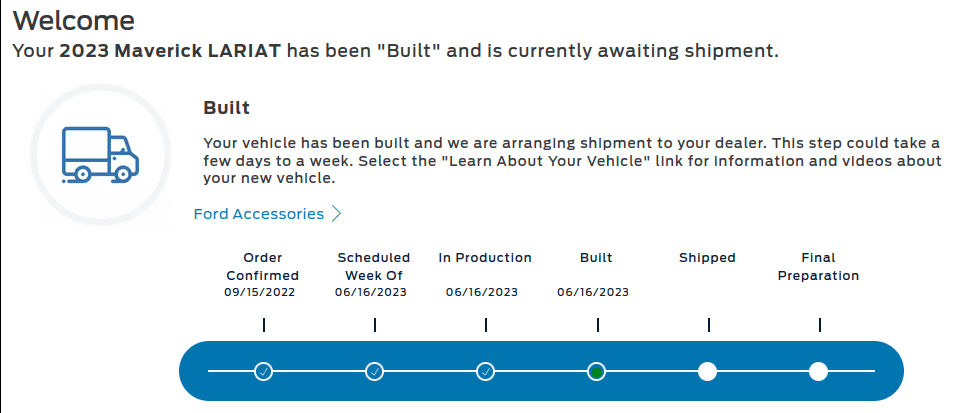Select the In Production checkmark circle

486,372
